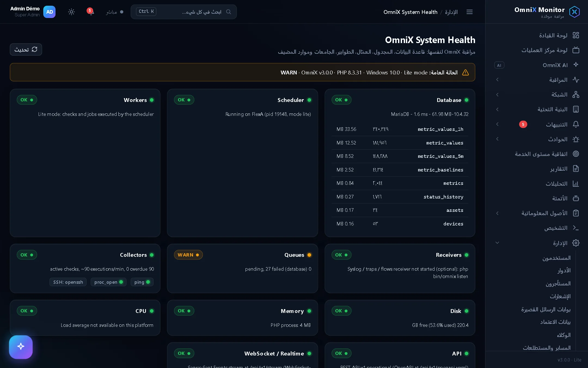Open the dashboard grid icon لوحة القيادة
Image resolution: width=588 pixels, height=368 pixels.
(x=576, y=35)
